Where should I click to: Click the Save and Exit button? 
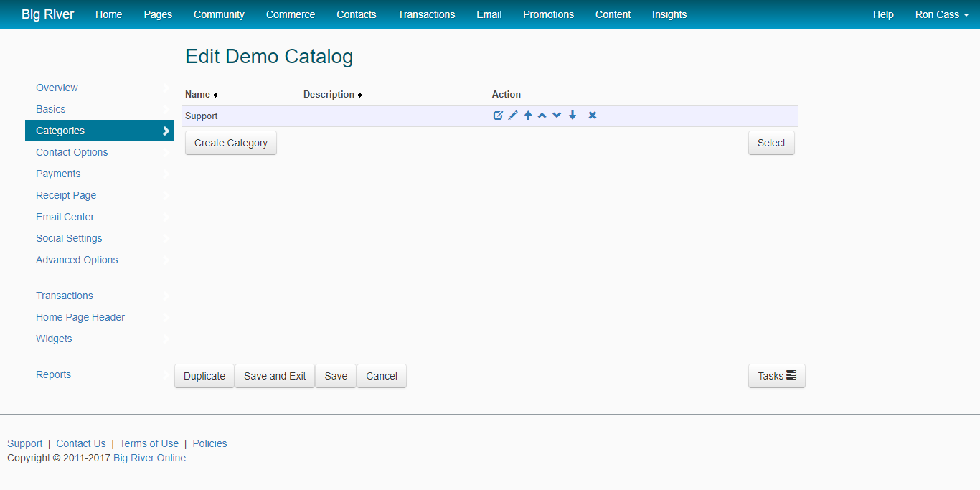click(275, 376)
